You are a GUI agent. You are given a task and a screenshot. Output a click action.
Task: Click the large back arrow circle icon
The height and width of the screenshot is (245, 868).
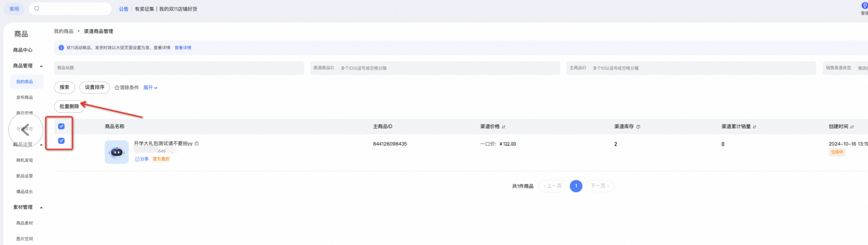pyautogui.click(x=26, y=129)
